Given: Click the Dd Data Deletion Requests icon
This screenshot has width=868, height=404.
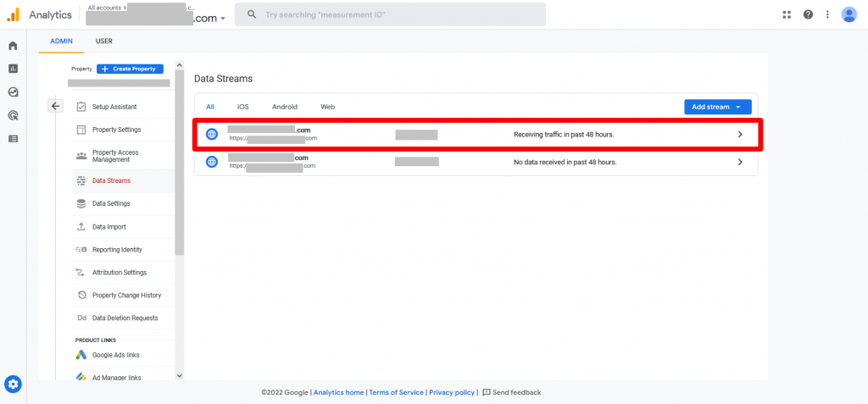Looking at the screenshot, I should coord(81,318).
